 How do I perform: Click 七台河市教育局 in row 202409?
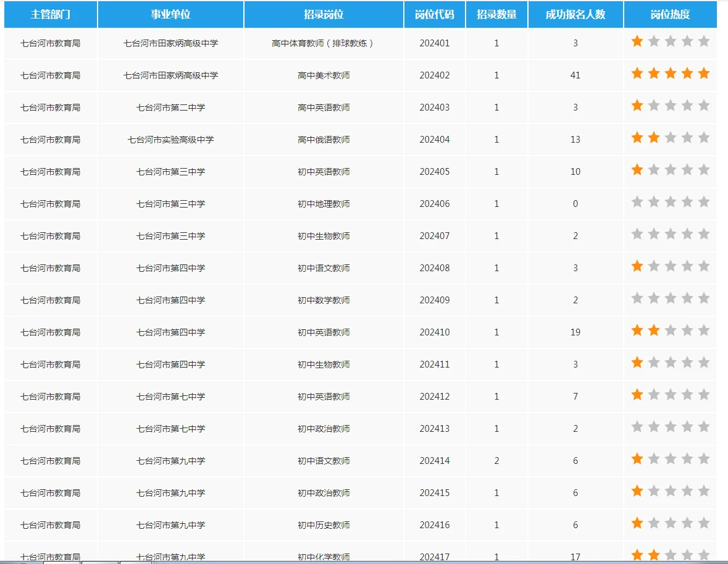pyautogui.click(x=50, y=300)
